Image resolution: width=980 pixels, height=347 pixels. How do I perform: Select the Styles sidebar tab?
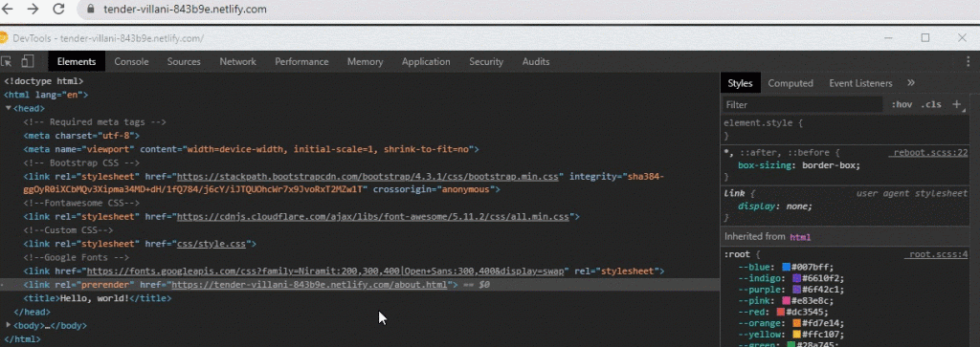click(740, 83)
